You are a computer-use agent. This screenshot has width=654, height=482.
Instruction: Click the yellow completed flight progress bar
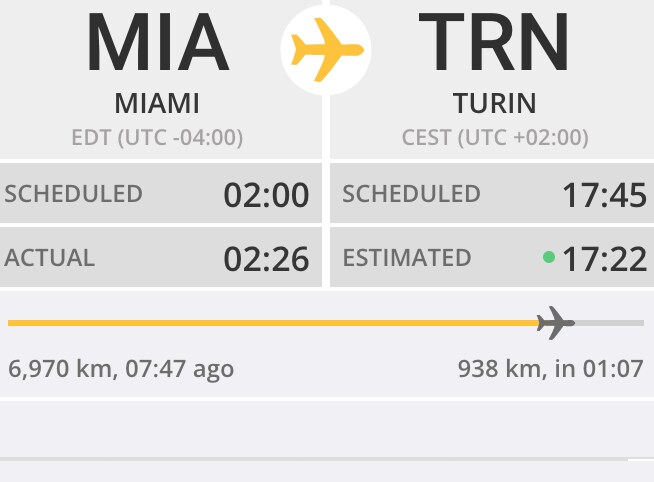click(273, 323)
